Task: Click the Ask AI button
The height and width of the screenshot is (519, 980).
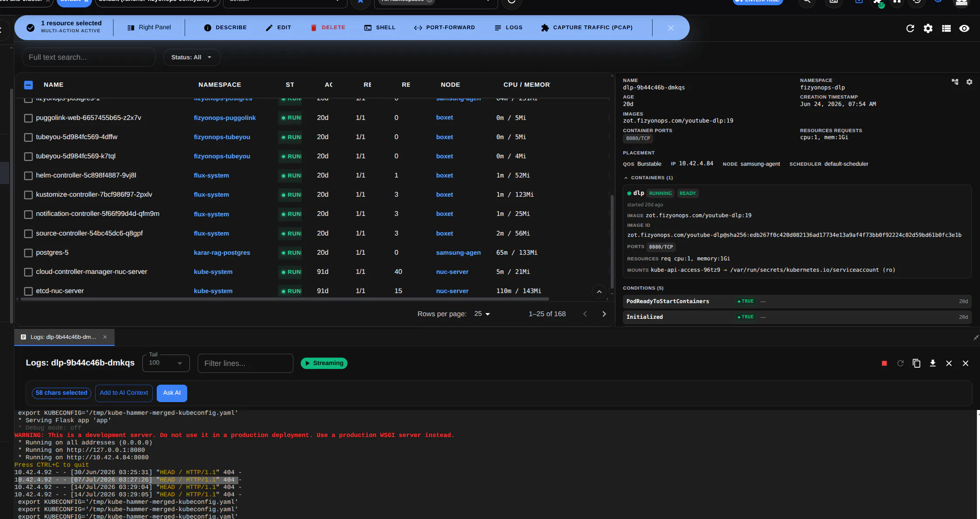Action: pyautogui.click(x=172, y=393)
